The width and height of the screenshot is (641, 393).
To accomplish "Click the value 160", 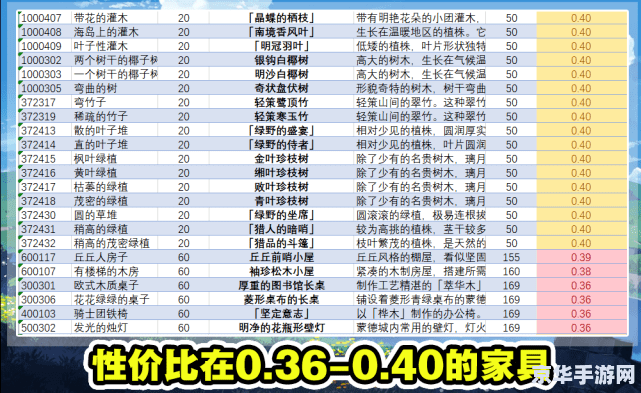I will tap(511, 272).
